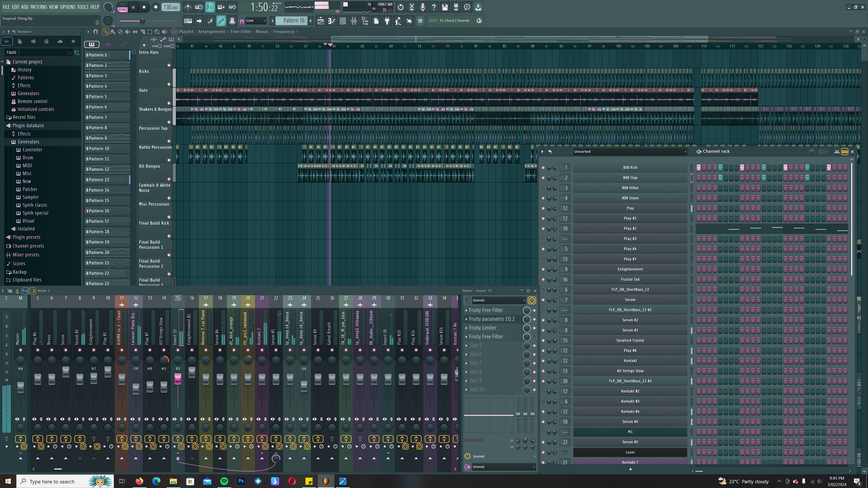Open the plugin picker from top toolbar
This screenshot has width=868, height=488.
[x=387, y=21]
